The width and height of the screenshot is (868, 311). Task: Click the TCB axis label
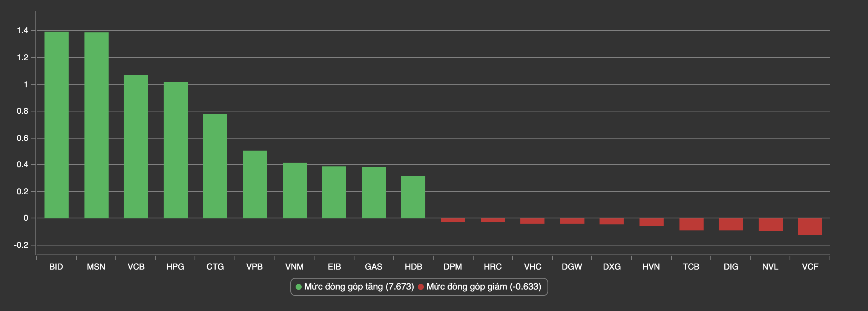[691, 267]
